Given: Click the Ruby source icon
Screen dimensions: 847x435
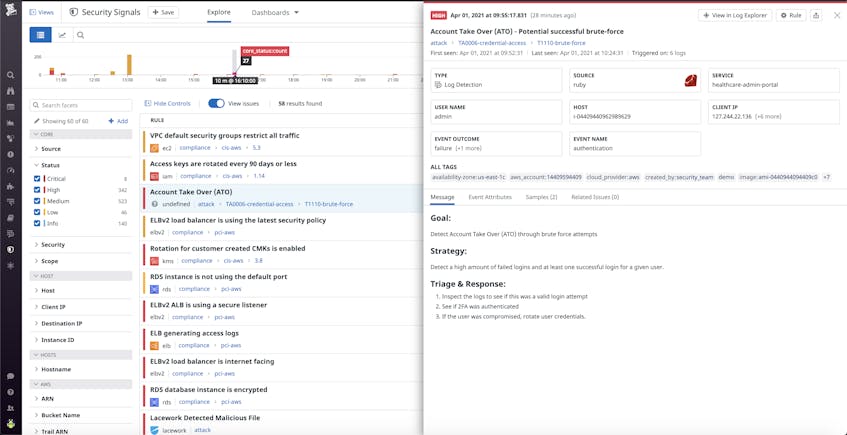Looking at the screenshot, I should tap(690, 81).
